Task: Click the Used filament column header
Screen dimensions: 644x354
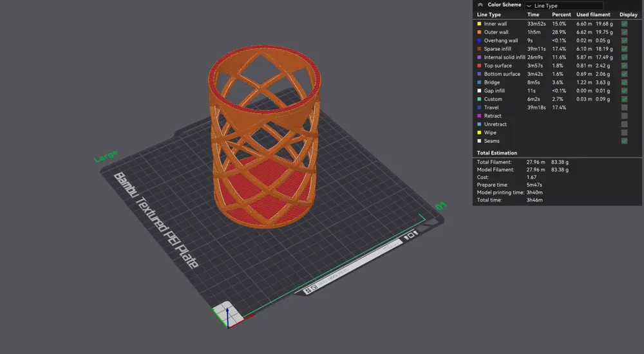Action: click(593, 14)
